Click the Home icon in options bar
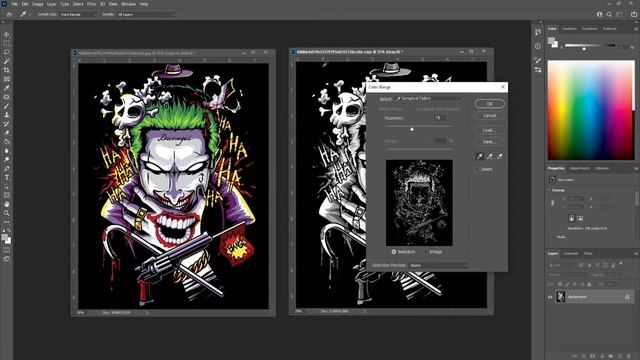This screenshot has width=640, height=360. tap(9, 14)
